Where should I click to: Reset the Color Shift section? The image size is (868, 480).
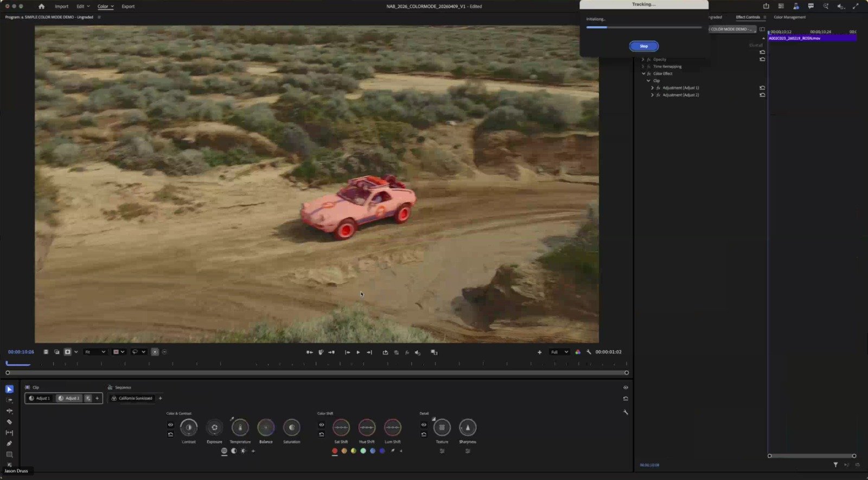tap(321, 434)
